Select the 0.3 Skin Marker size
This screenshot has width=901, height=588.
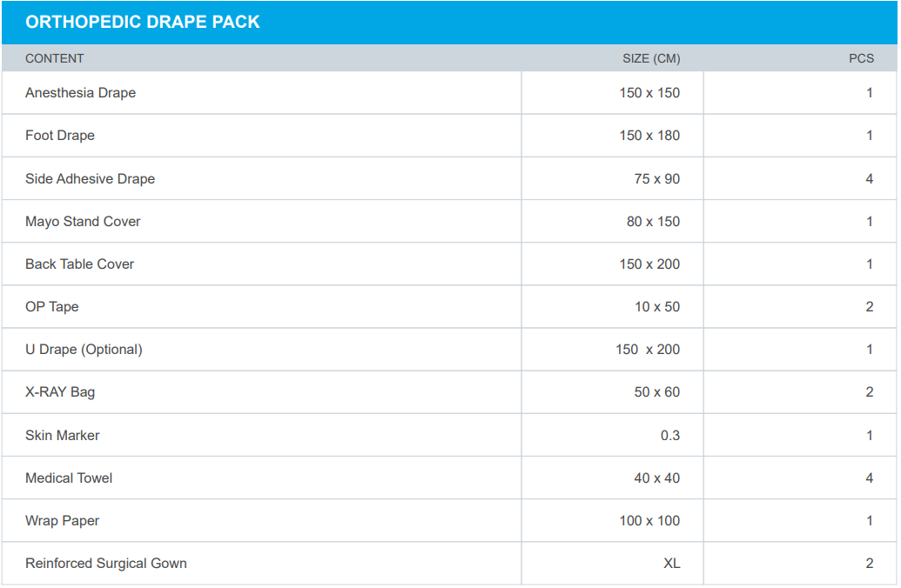(669, 435)
